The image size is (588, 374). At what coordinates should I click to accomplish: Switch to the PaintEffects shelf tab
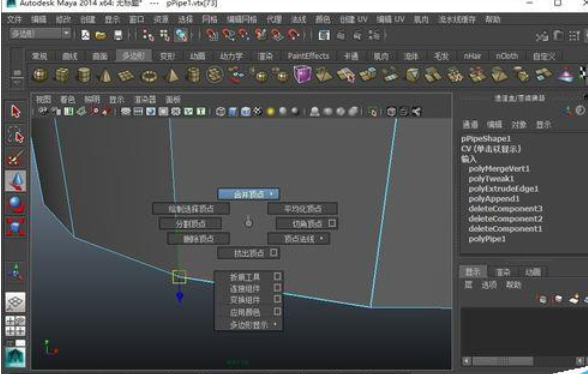308,56
